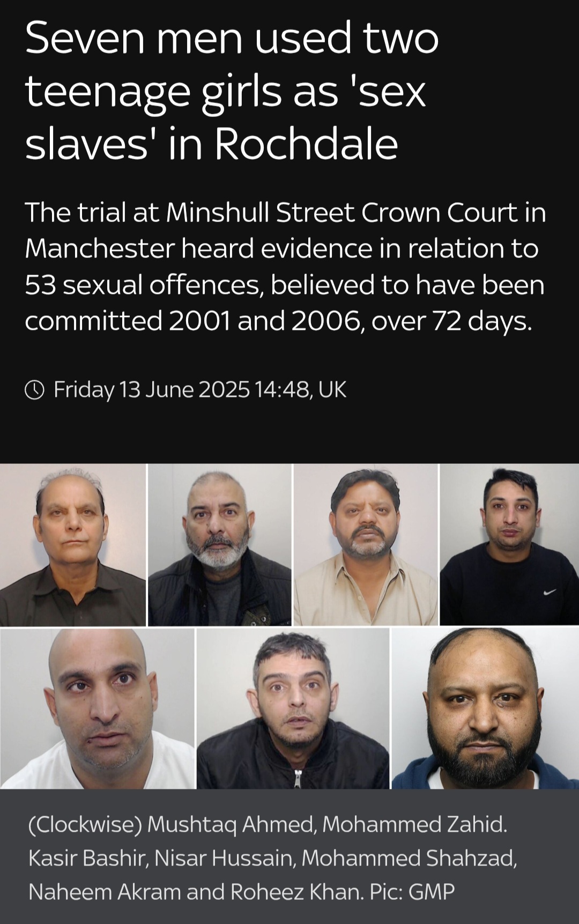
Task: Click the clock icon beside the timestamp
Action: point(35,390)
